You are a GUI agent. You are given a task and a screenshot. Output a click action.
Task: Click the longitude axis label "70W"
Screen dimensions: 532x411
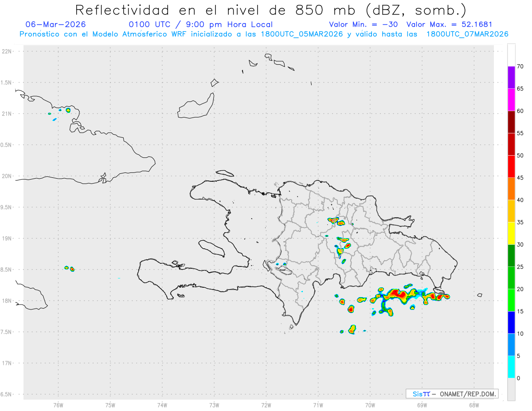(x=370, y=405)
